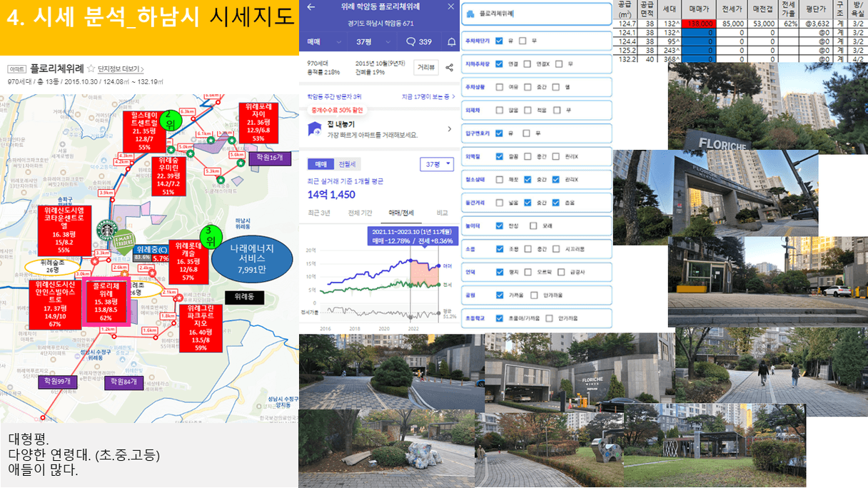Screen dimensions: 868x488
Task: Click the Emart Traders marker on the map
Action: click(124, 240)
